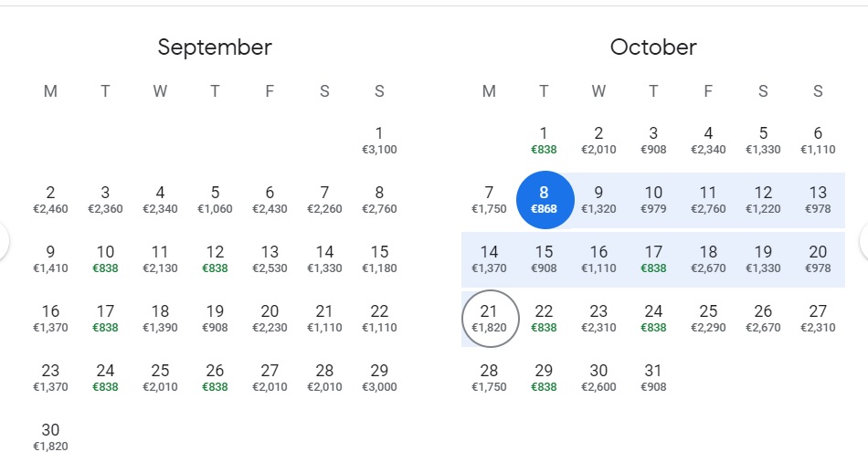This screenshot has height=473, width=868.
Task: Choose October 11 priced €2,760
Action: tap(708, 199)
